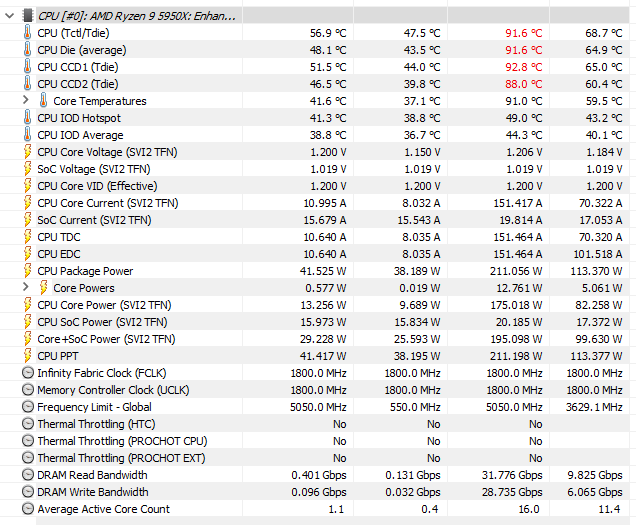Click lightning icon of CPU Core Voltage
The image size is (636, 525).
[27, 152]
